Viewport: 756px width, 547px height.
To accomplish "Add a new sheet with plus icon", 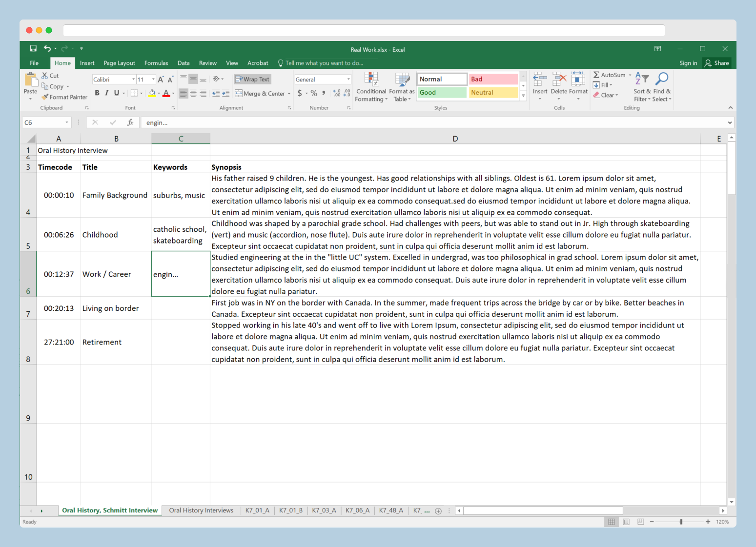I will [438, 511].
